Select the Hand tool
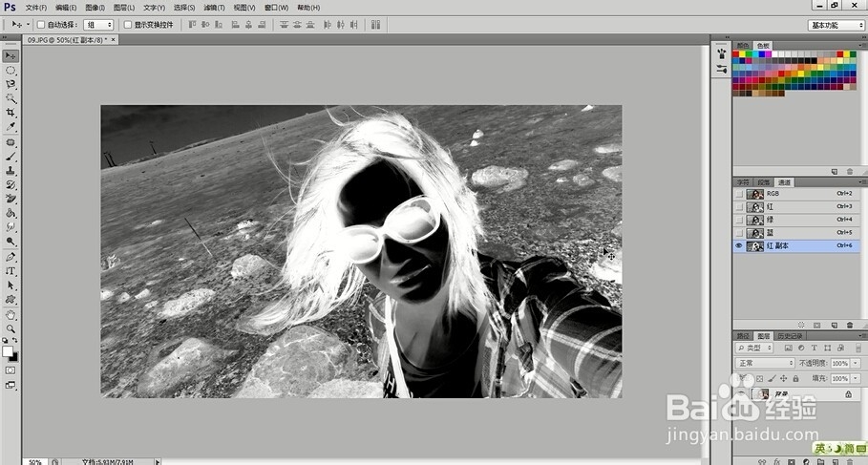Viewport: 868px width, 465px height. 11,315
